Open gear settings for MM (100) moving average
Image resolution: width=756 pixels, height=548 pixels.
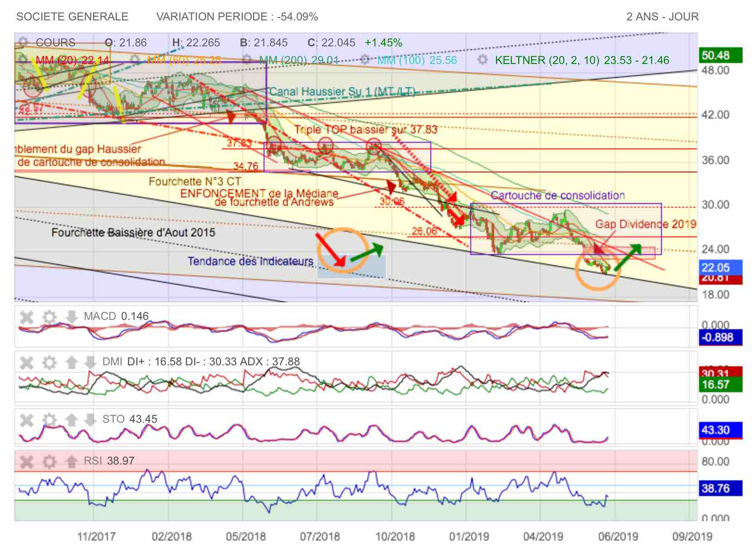coord(365,60)
